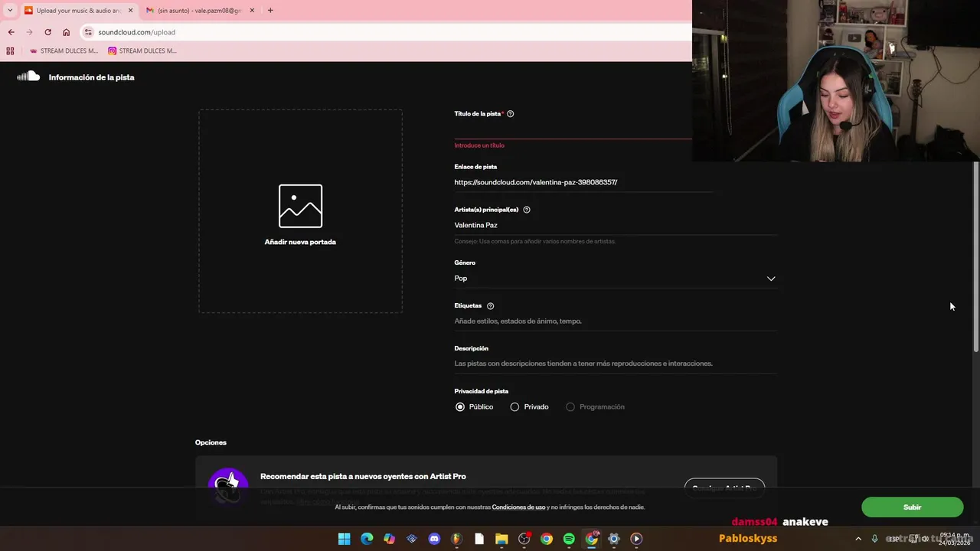
Task: Open File Explorer from taskbar
Action: pyautogui.click(x=501, y=539)
